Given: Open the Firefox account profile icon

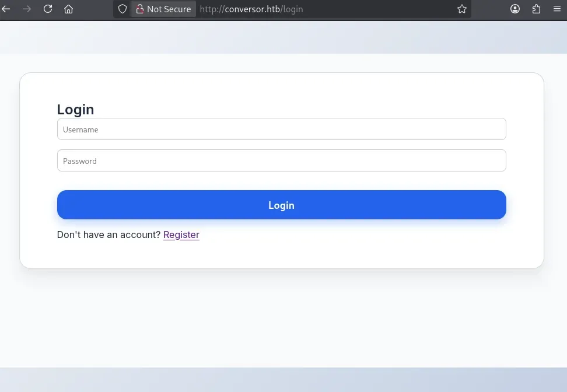Looking at the screenshot, I should (515, 9).
